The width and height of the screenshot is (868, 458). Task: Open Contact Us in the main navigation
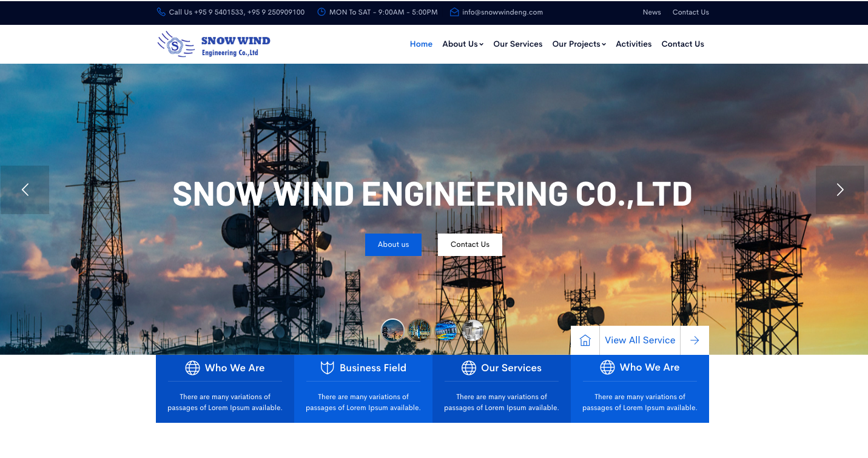pos(683,44)
